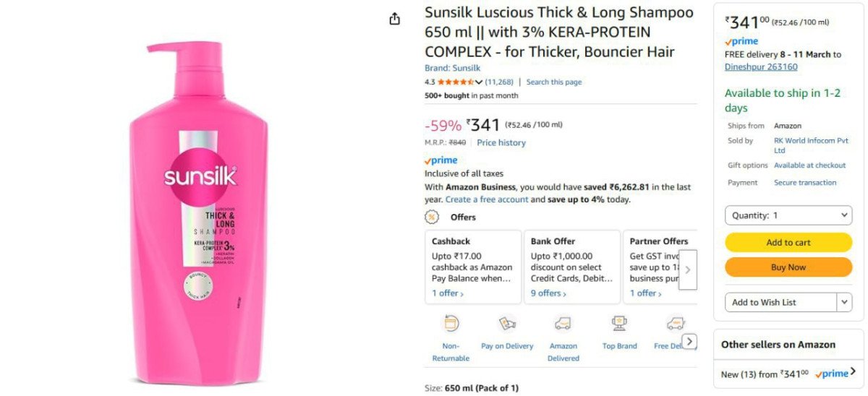Click the share icon above product image
The image size is (868, 396).
(394, 19)
